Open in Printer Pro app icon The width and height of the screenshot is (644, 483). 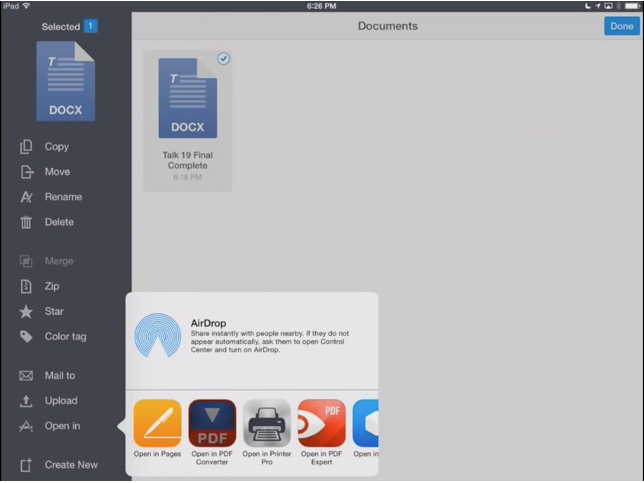(267, 423)
